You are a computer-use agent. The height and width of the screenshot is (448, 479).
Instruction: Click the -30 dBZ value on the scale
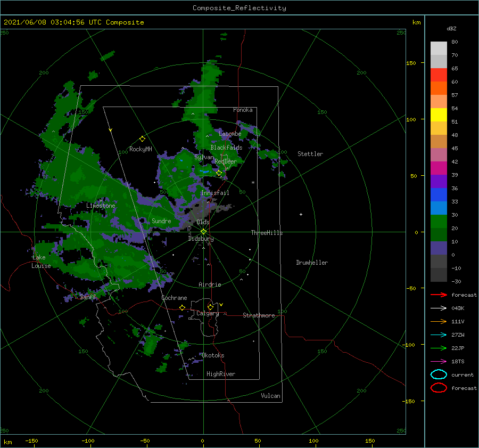456,281
